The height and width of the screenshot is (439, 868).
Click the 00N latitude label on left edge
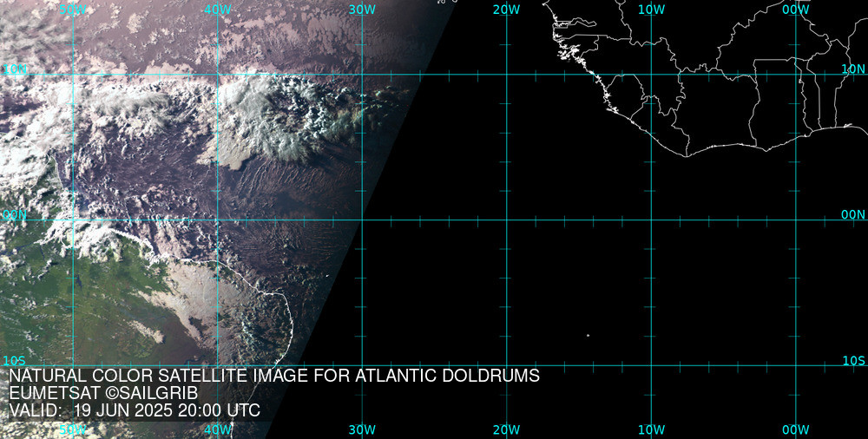pyautogui.click(x=15, y=215)
